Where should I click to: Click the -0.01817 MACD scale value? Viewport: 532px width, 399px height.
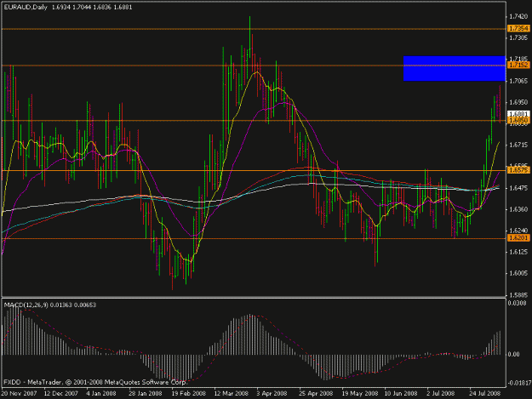coord(518,383)
